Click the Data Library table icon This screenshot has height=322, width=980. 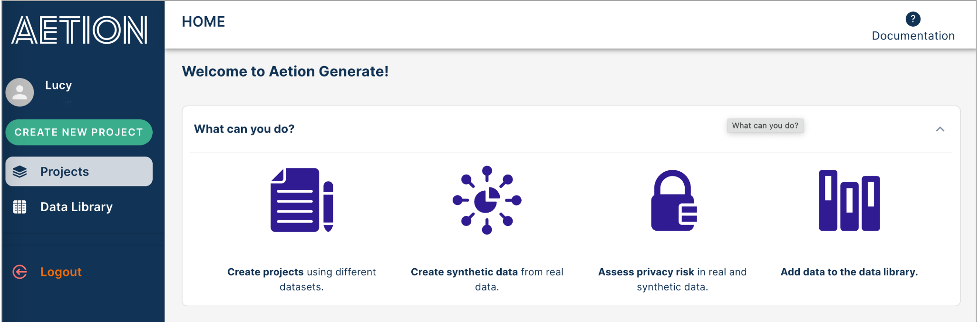point(19,207)
